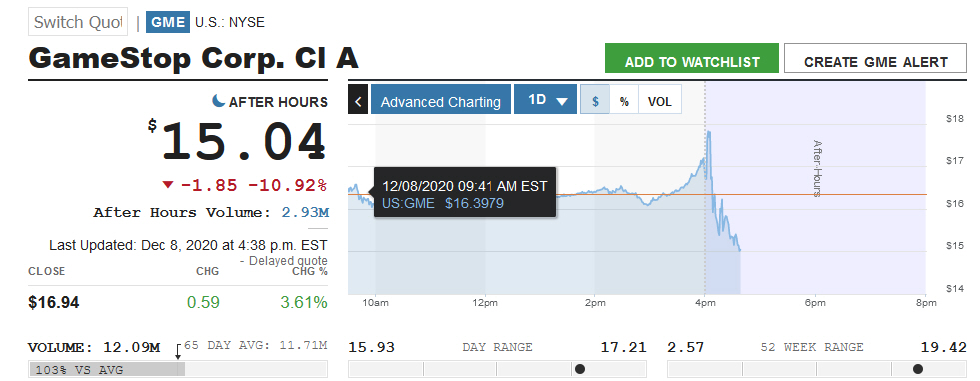Click the 103% vs avg volume bar

coord(106,369)
